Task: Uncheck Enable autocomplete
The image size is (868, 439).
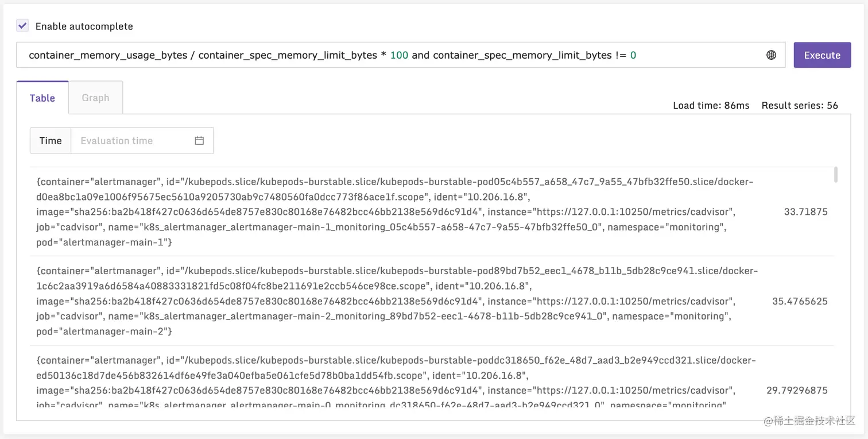Action: click(21, 25)
